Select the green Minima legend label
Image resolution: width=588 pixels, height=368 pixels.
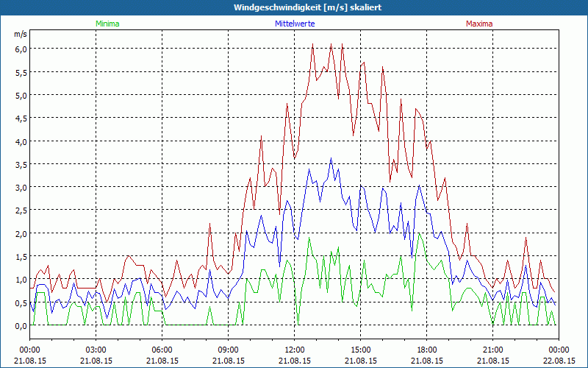(107, 24)
